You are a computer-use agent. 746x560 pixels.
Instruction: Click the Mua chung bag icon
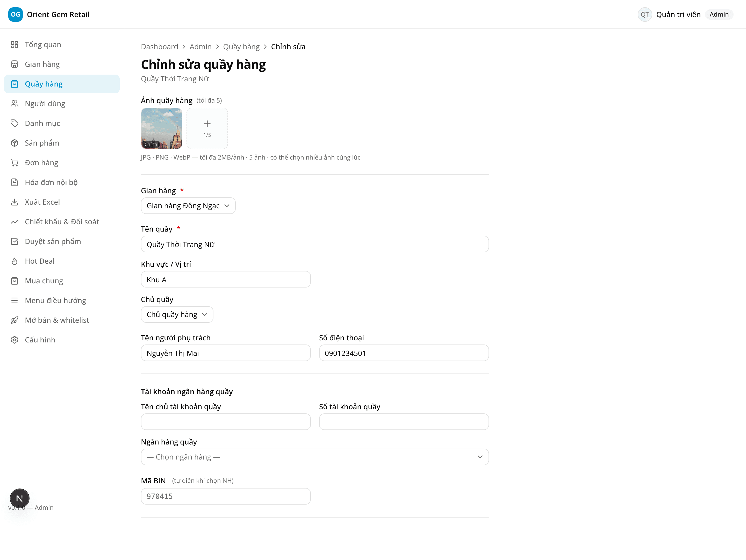point(14,281)
